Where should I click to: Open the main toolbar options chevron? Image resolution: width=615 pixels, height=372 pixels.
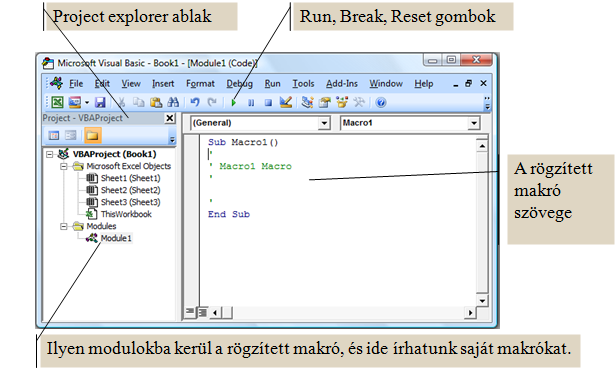(487, 103)
